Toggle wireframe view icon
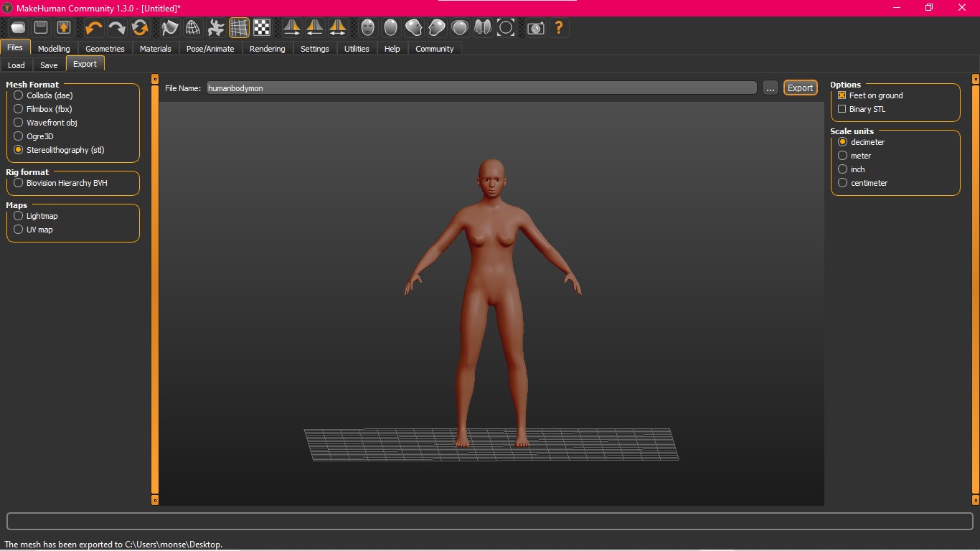The width and height of the screenshot is (980, 551). [x=192, y=28]
